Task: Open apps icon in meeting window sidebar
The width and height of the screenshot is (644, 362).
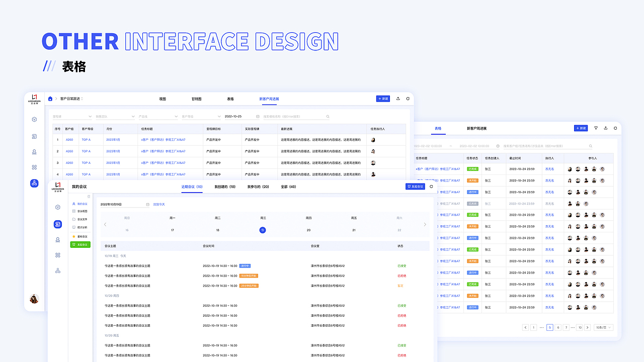Action: (58, 255)
